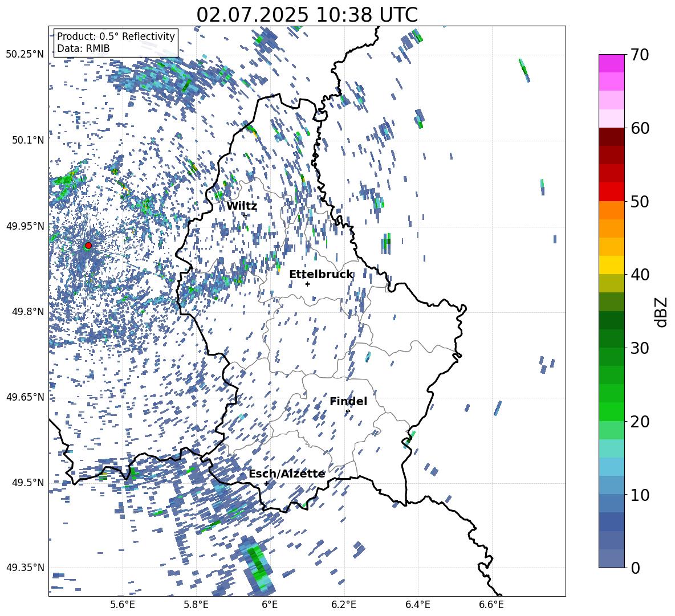The height and width of the screenshot is (616, 675).
Task: Pick the yellow swatch just above 40 dBZ
Action: tap(612, 265)
